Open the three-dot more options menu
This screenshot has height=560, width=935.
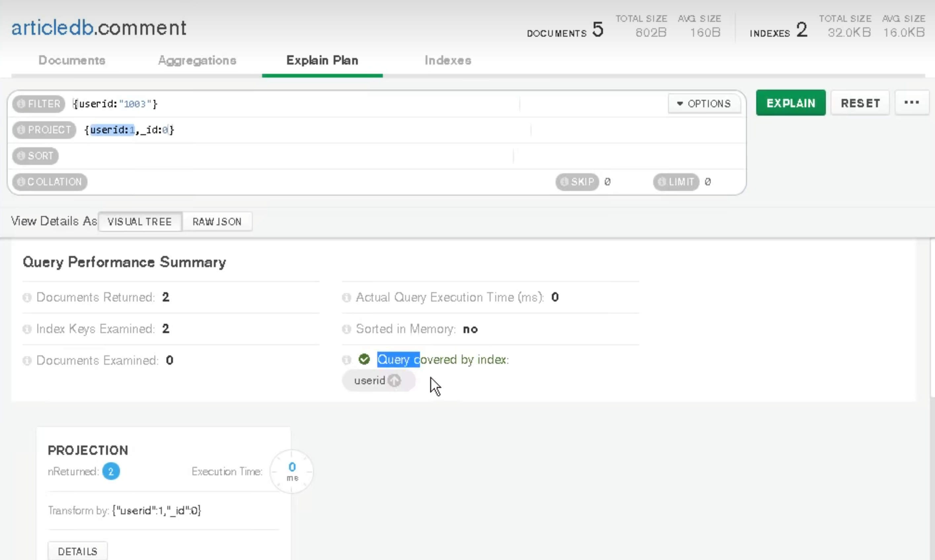912,103
